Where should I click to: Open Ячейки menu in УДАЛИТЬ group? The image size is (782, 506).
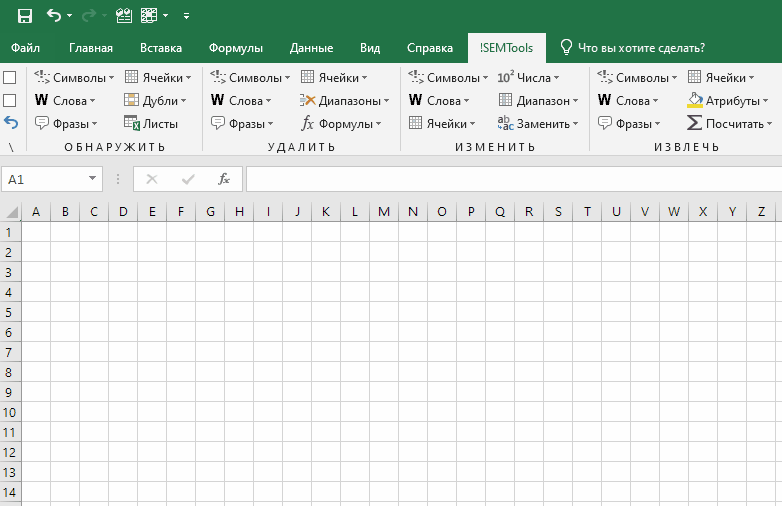pos(334,78)
